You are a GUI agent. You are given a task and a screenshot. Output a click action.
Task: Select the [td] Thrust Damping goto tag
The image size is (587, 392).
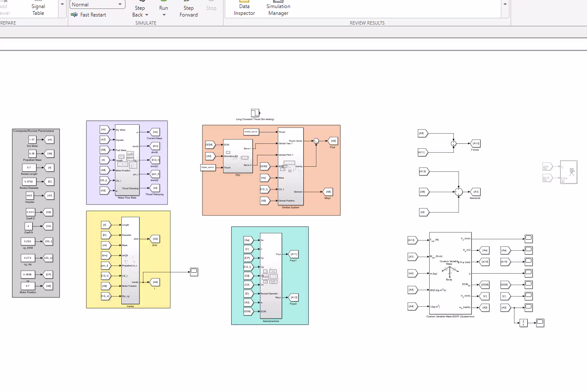pyautogui.click(x=155, y=188)
